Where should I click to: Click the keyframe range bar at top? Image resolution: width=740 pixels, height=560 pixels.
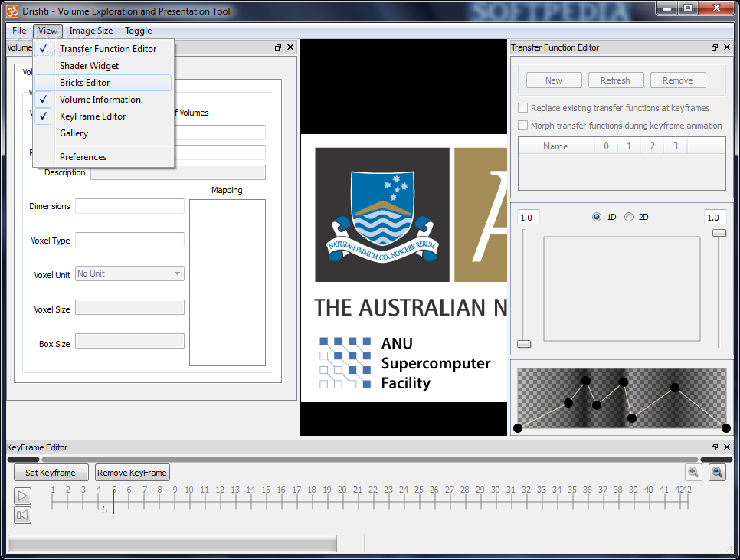click(369, 460)
